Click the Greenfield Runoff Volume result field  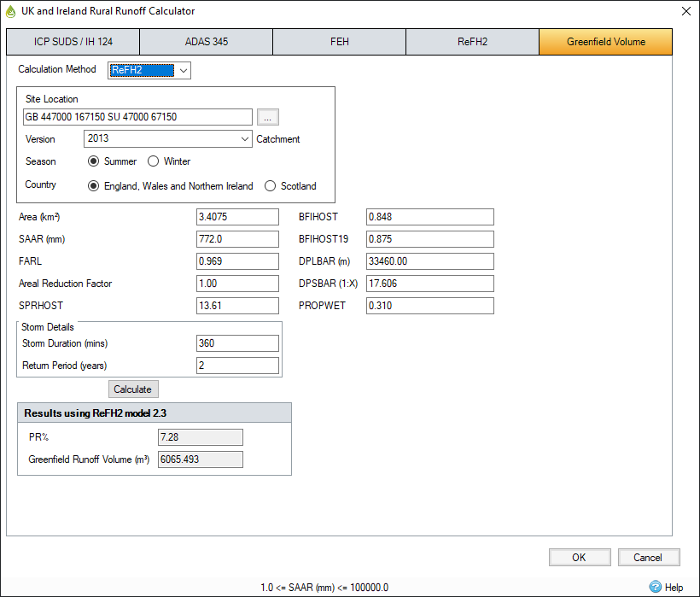[x=201, y=459]
